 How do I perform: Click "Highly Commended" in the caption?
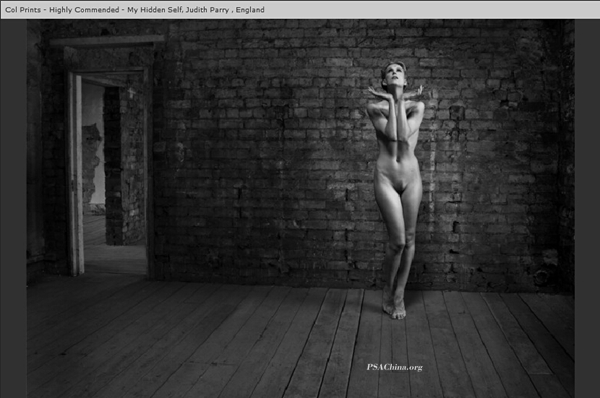point(84,10)
